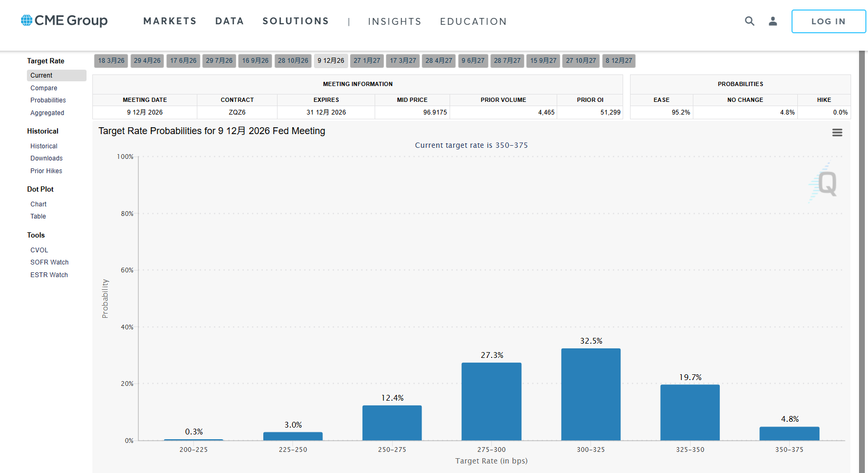Click the search magnifier icon
868x473 pixels.
pyautogui.click(x=749, y=21)
